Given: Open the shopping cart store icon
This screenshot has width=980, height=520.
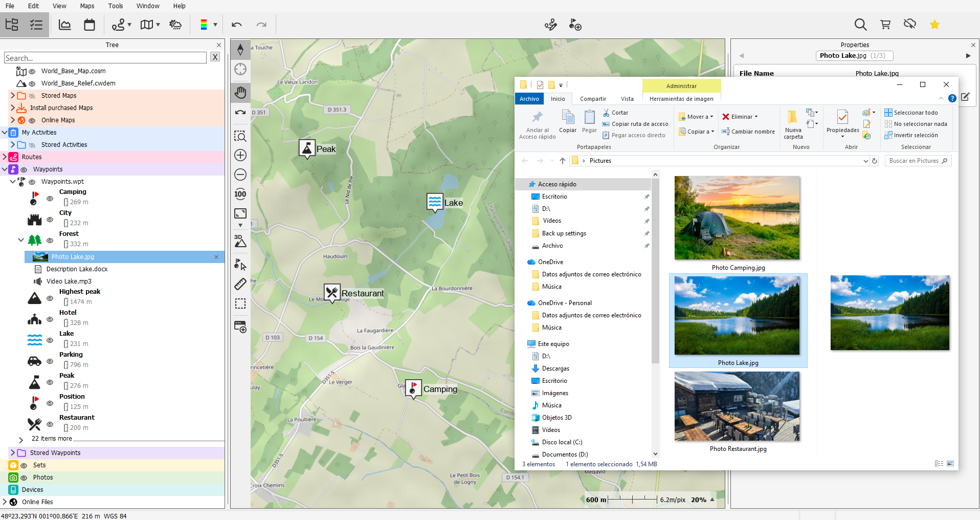Looking at the screenshot, I should tap(885, 25).
